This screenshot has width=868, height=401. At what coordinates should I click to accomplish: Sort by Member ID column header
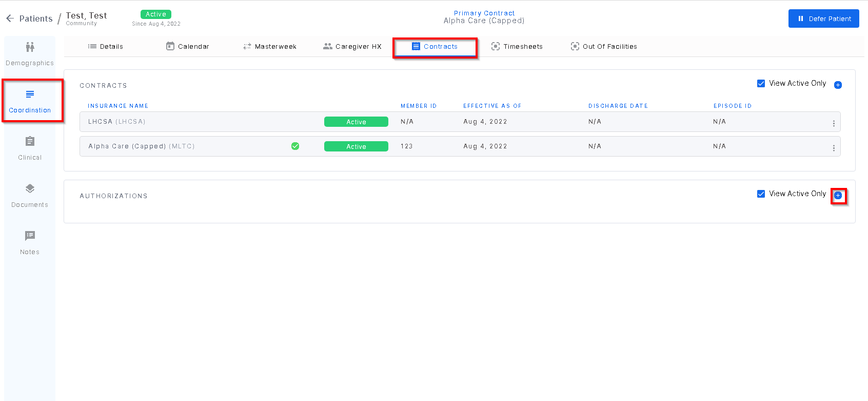[x=419, y=106]
